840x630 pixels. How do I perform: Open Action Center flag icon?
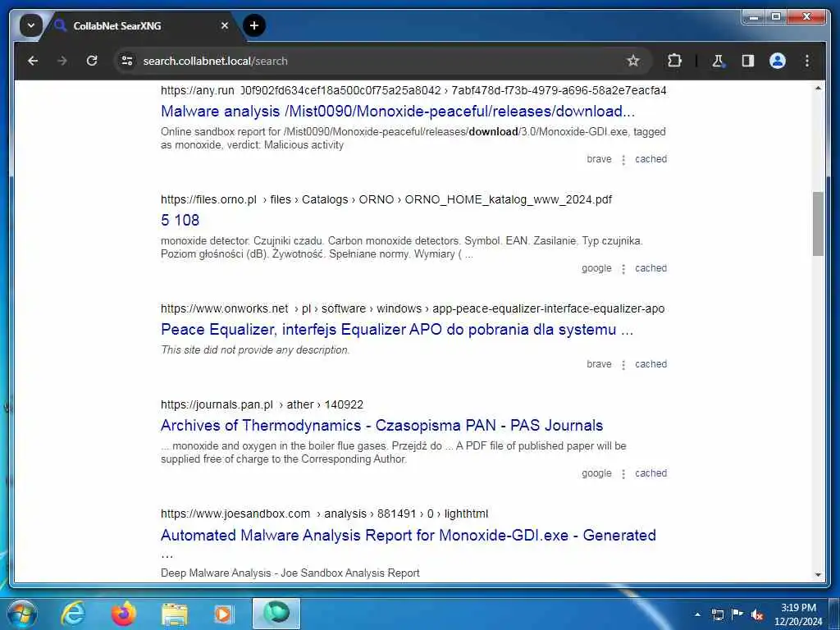pos(737,614)
